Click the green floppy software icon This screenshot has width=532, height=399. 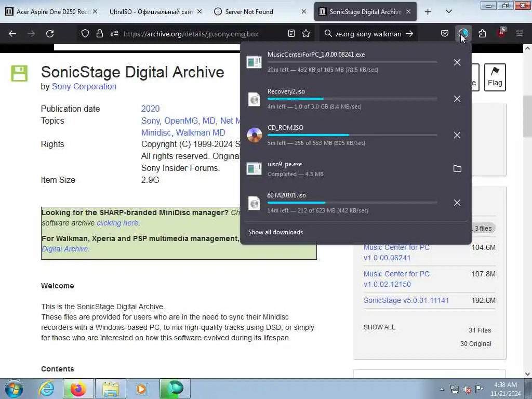[x=19, y=73]
